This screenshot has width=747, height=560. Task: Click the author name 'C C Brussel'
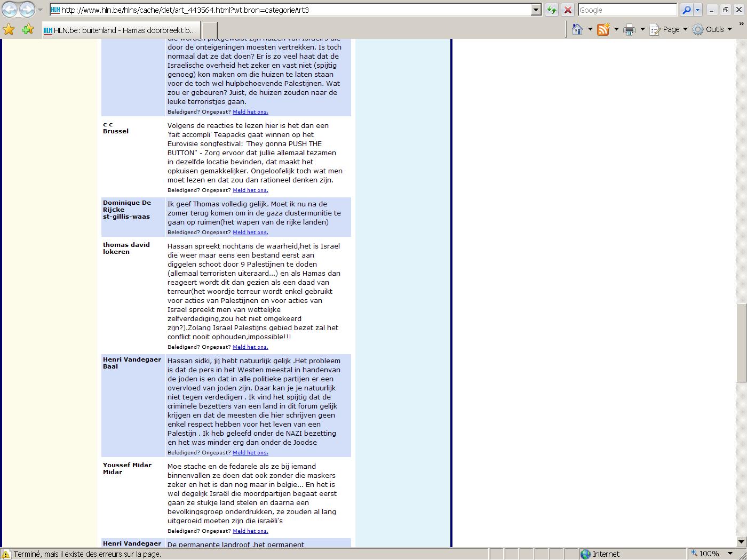click(116, 127)
